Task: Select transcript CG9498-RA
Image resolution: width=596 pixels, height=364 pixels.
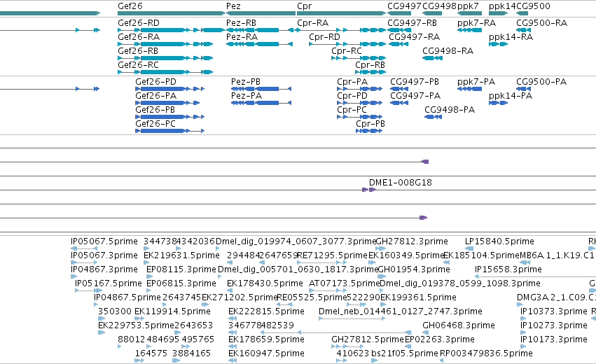Action: (x=432, y=58)
